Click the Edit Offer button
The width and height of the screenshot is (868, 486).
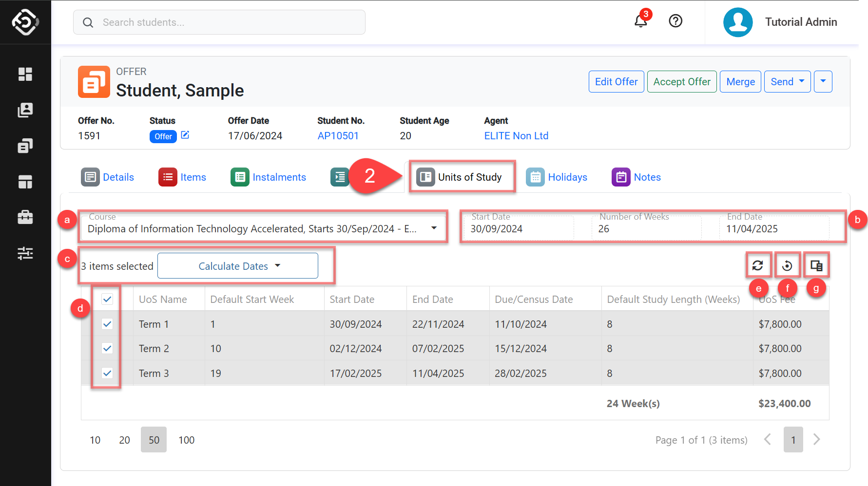coord(617,82)
